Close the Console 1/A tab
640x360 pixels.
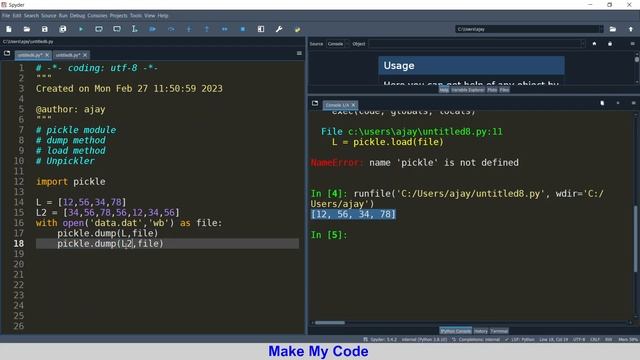pyautogui.click(x=353, y=105)
